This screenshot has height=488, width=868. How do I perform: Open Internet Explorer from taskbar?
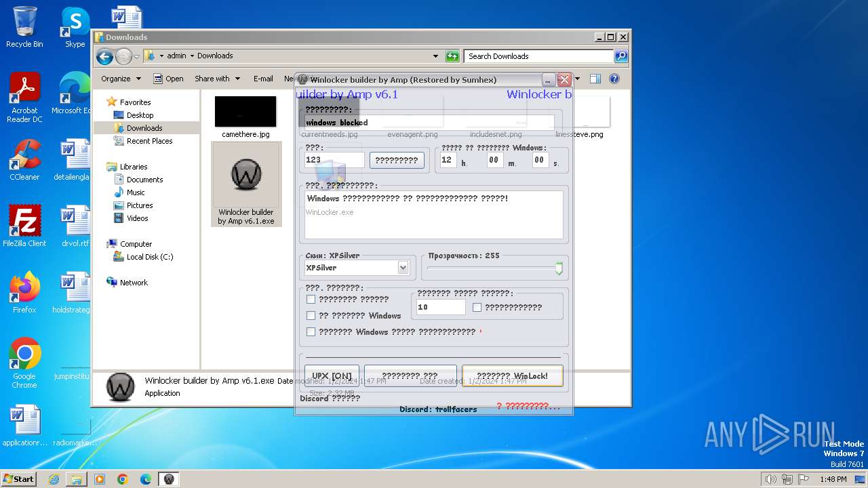(x=54, y=479)
